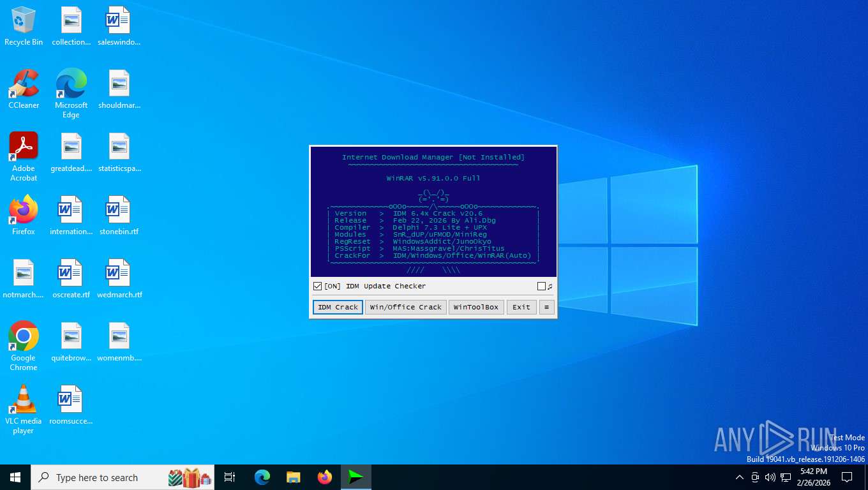Launch the VLC media player shortcut
Image resolution: width=868 pixels, height=490 pixels.
24,410
